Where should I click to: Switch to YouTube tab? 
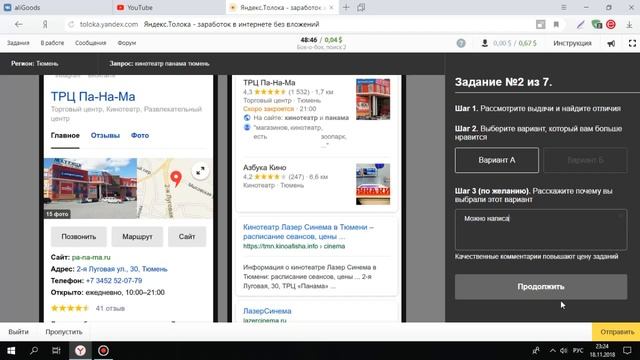click(x=169, y=7)
